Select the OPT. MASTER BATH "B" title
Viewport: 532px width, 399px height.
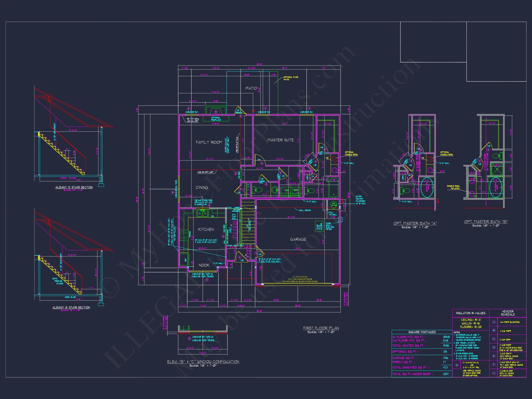point(486,222)
